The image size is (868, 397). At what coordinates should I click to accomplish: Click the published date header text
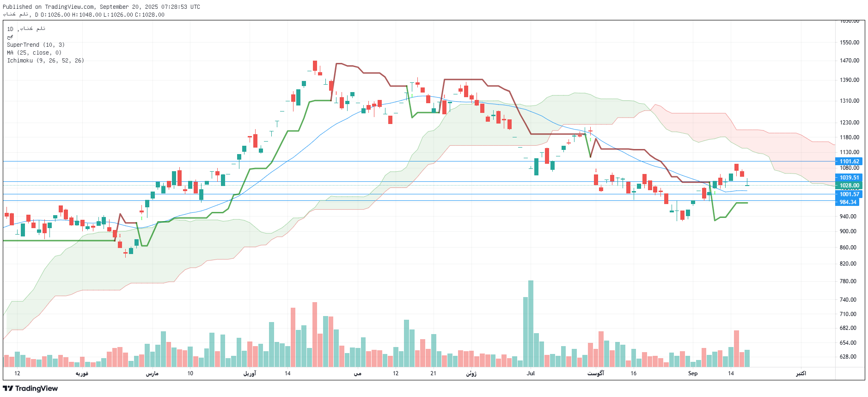101,7
